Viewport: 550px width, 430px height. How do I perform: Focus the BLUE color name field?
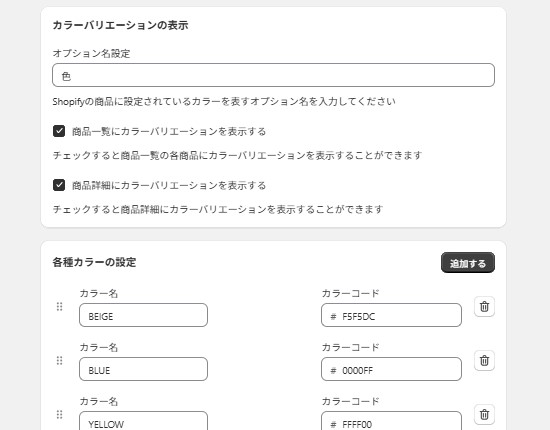(x=143, y=369)
